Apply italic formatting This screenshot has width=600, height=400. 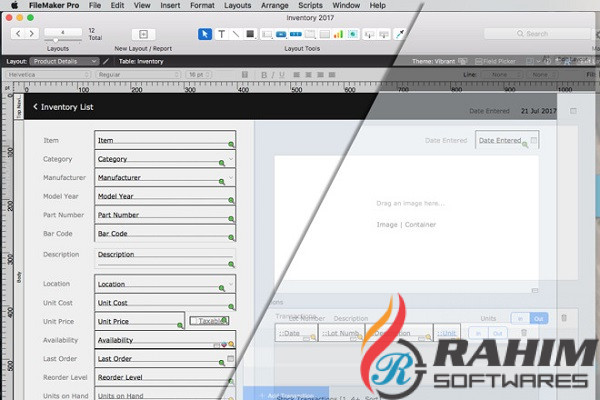pos(273,75)
